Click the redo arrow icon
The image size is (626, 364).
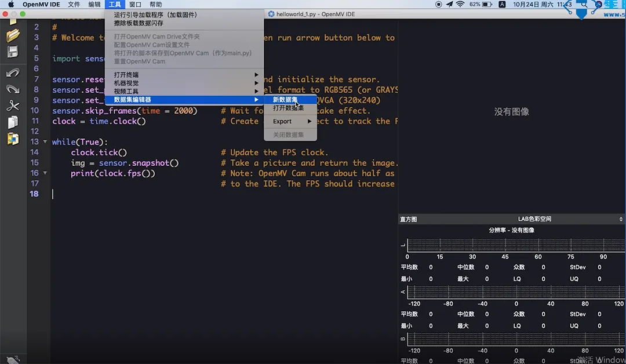pyautogui.click(x=13, y=89)
